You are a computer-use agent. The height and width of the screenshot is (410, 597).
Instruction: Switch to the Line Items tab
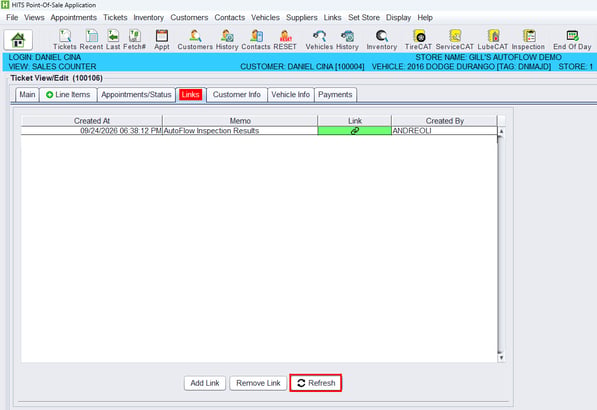point(68,94)
